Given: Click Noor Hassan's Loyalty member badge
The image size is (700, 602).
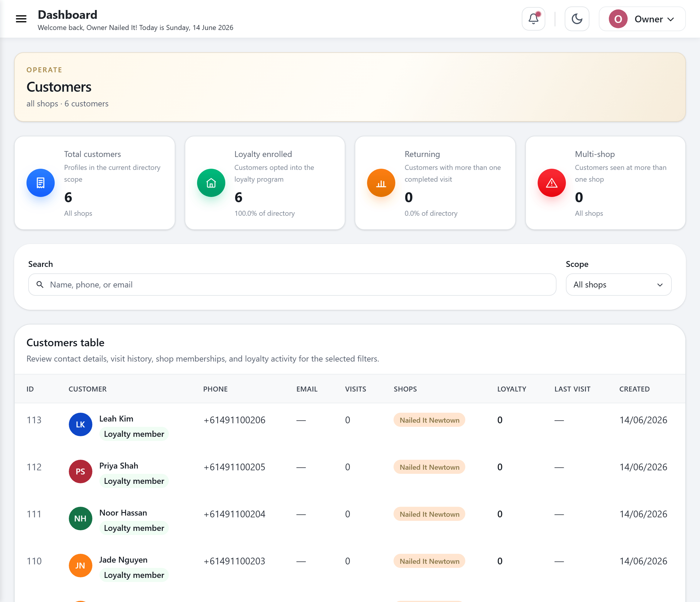Looking at the screenshot, I should pyautogui.click(x=134, y=528).
